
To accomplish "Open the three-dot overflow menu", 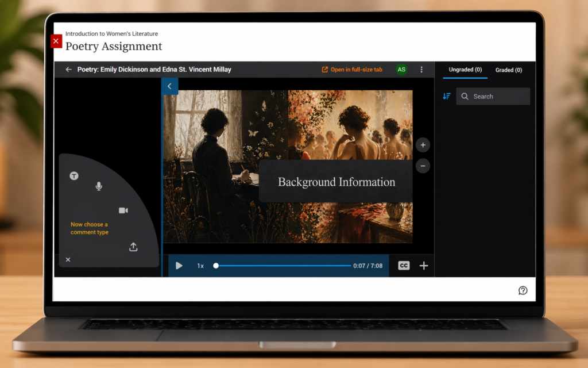I will coord(422,69).
